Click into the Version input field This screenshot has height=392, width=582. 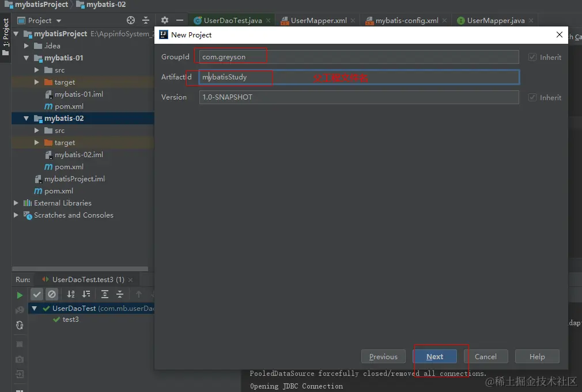click(x=359, y=97)
